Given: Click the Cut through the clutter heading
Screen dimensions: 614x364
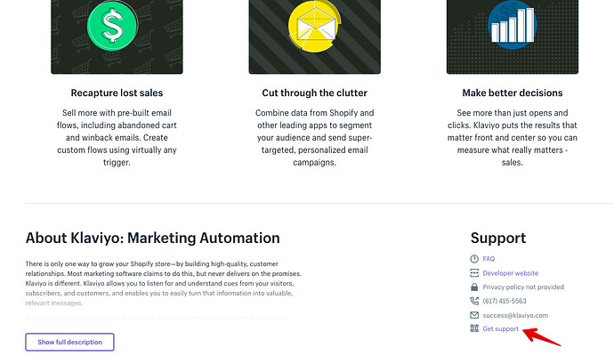Looking at the screenshot, I should 314,93.
